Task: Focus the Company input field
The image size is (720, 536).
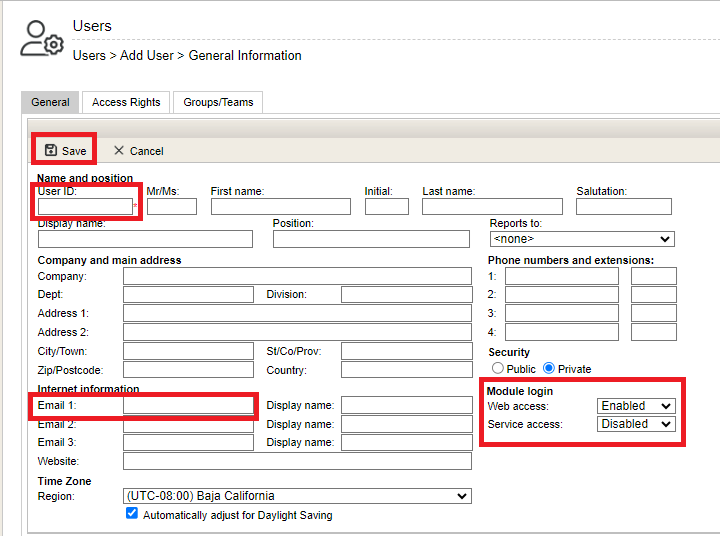Action: tap(297, 276)
